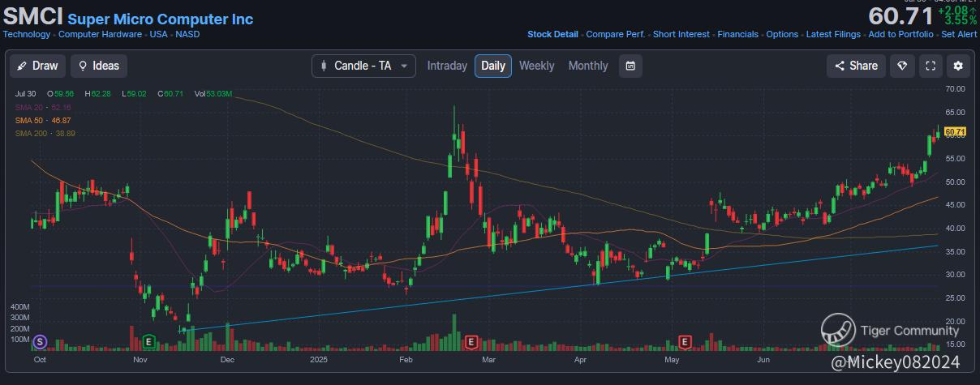The width and height of the screenshot is (980, 385).
Task: Open the Draw tools panel
Action: 39,66
